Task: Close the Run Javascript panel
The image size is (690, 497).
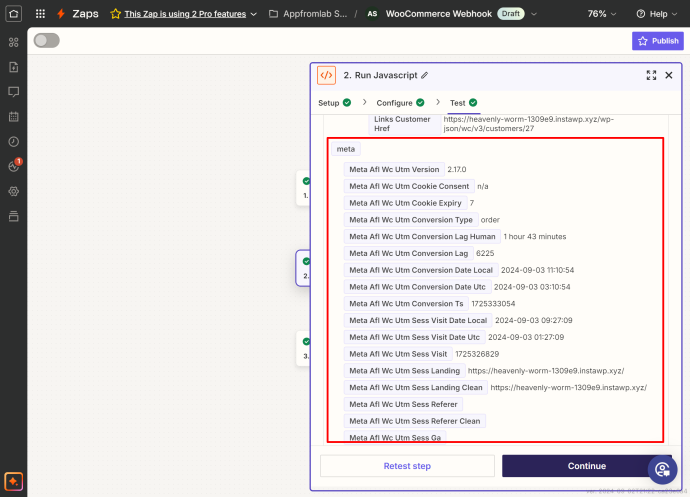Action: (x=669, y=75)
